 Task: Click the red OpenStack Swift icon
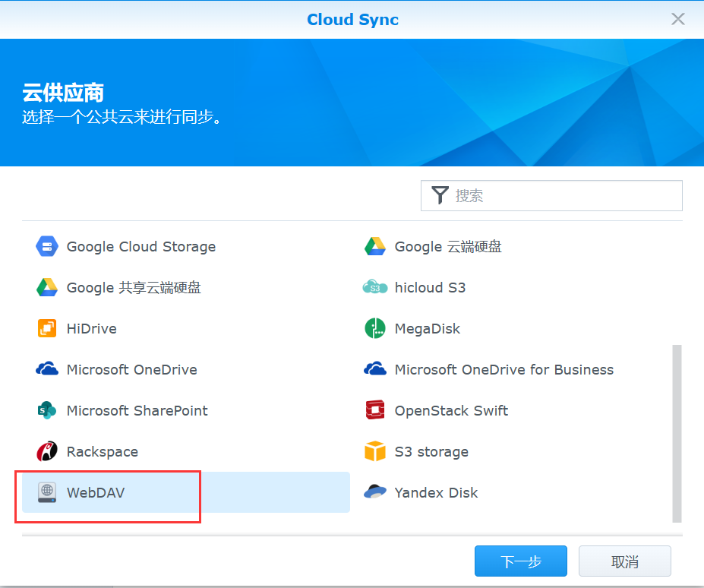coord(375,410)
